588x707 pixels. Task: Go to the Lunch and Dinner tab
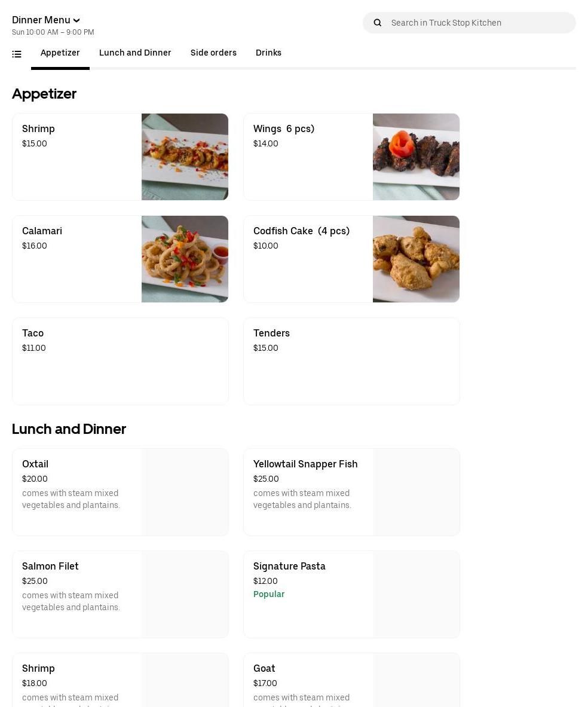point(135,53)
